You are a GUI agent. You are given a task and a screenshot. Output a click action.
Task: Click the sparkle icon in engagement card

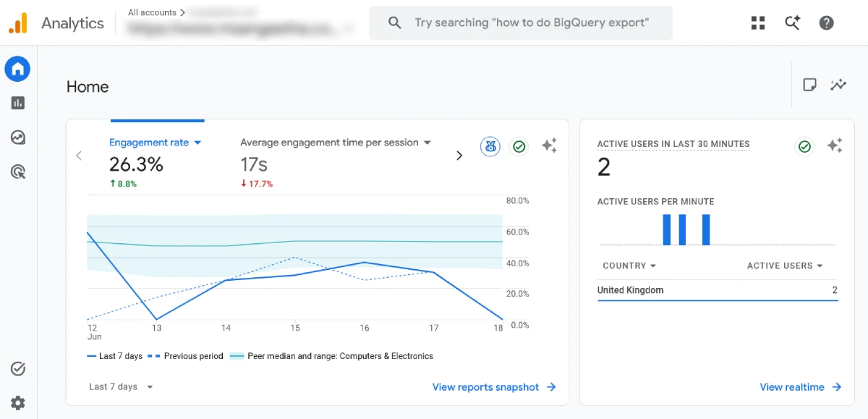[549, 146]
